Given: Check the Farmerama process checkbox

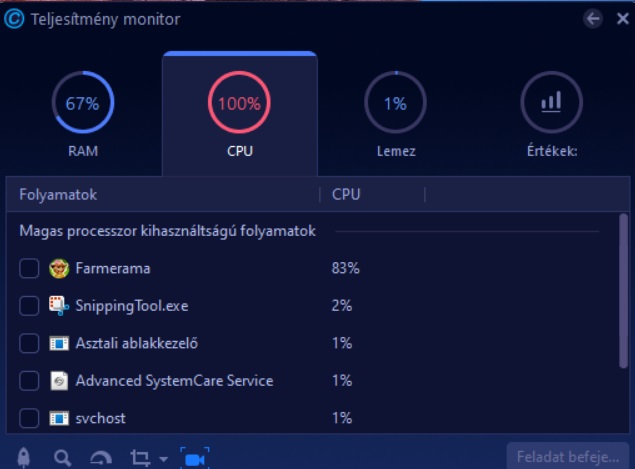Looking at the screenshot, I should tap(29, 269).
